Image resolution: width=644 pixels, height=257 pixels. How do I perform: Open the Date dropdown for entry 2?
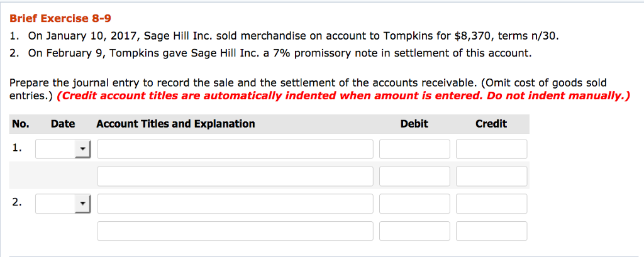click(x=63, y=204)
